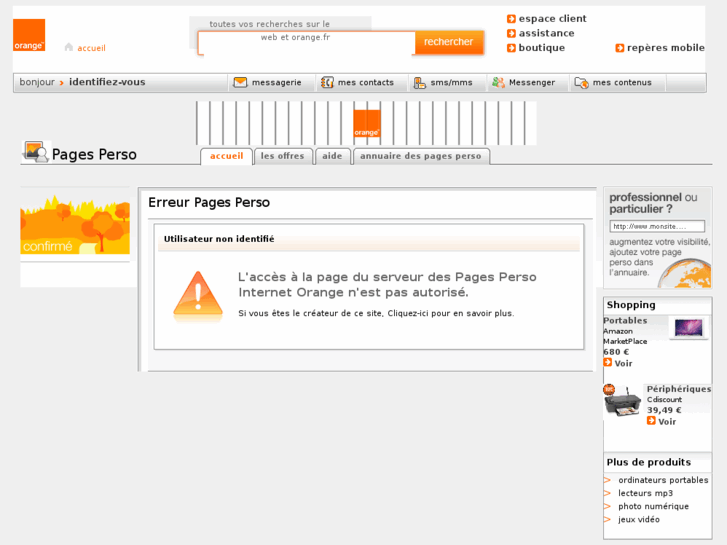Open Messenger in the toolbar
The image size is (727, 545).
click(x=532, y=83)
